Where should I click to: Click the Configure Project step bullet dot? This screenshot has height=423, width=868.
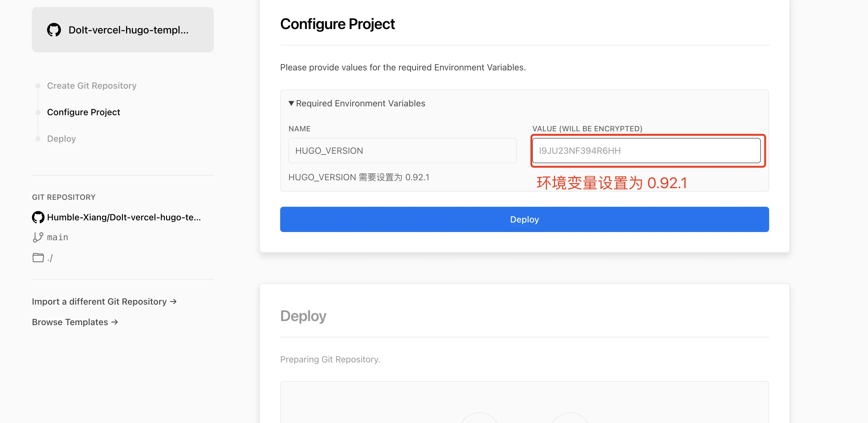click(38, 112)
